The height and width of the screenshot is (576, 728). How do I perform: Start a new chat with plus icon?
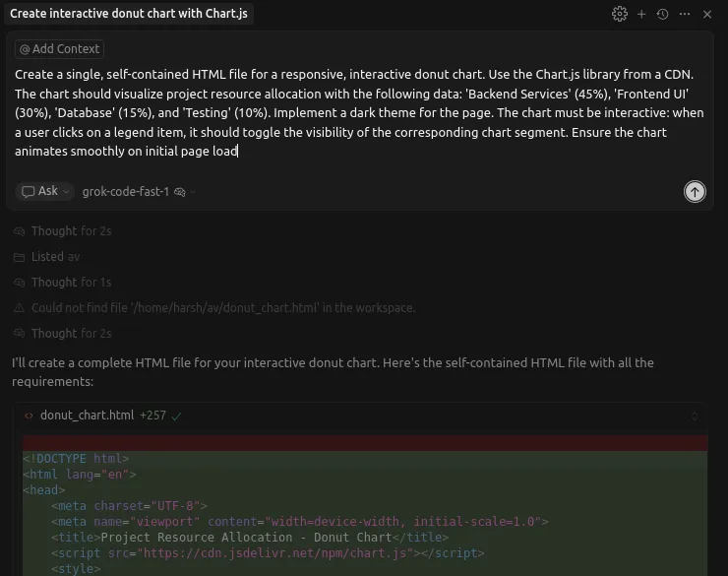pos(641,15)
